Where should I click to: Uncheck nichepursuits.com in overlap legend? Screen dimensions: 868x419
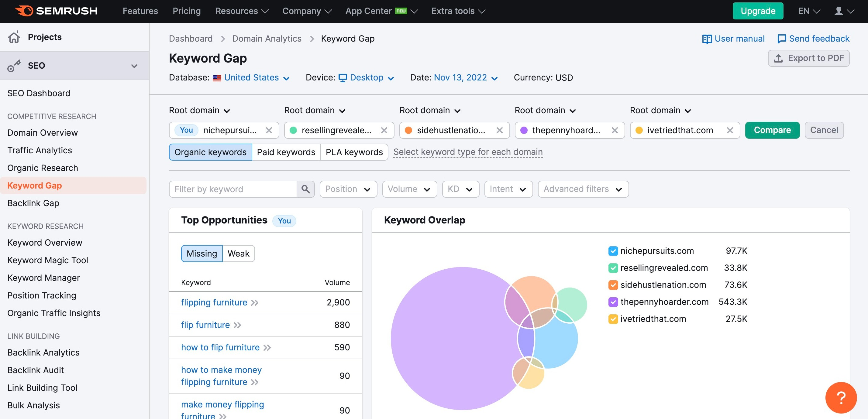point(613,251)
